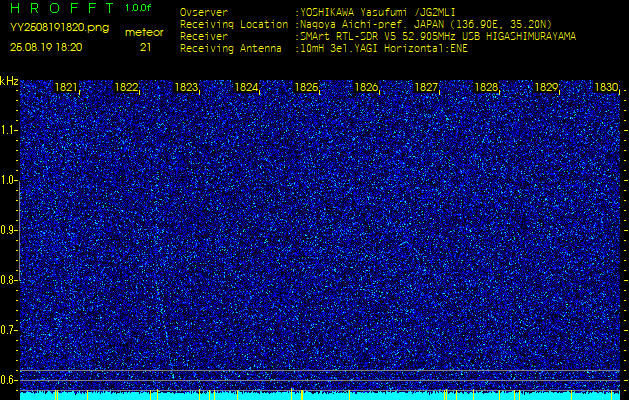Click the 0.9 kHz frequency label
This screenshot has width=629, height=400.
pyautogui.click(x=7, y=230)
